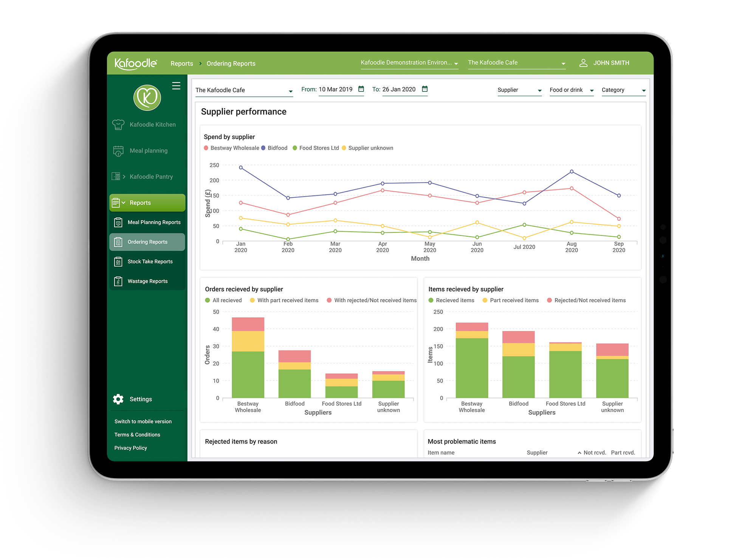Expand the Category filter dropdown
Screen dimensions: 756x558
tap(623, 90)
